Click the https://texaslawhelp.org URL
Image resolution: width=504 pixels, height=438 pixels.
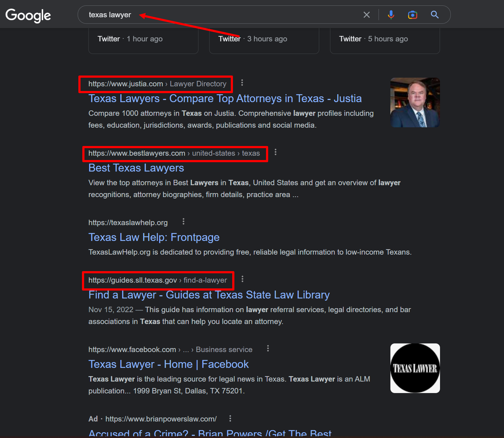click(x=128, y=223)
